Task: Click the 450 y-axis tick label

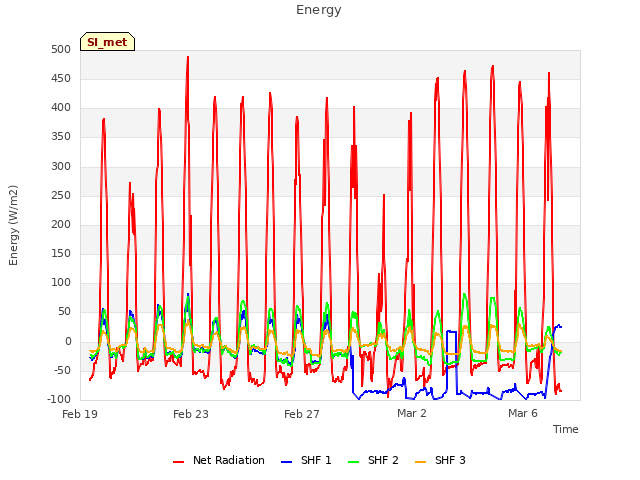Action: click(61, 78)
